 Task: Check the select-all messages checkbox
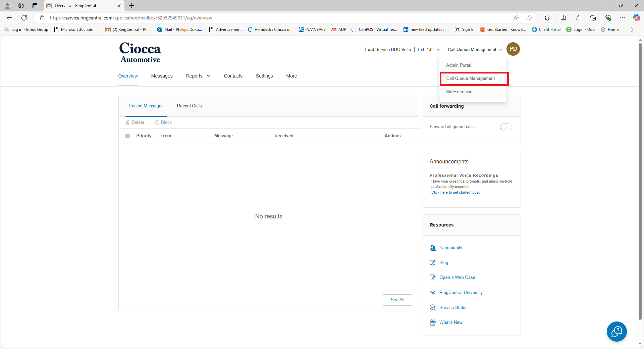[127, 136]
